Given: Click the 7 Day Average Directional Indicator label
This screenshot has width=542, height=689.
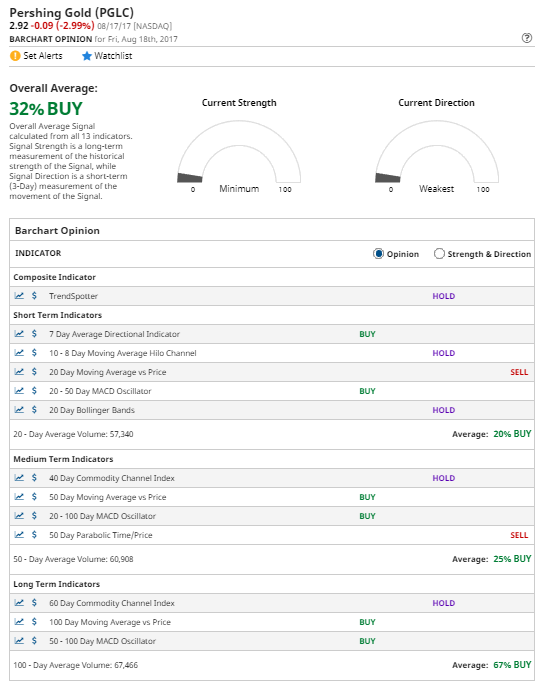Looking at the screenshot, I should (x=114, y=334).
